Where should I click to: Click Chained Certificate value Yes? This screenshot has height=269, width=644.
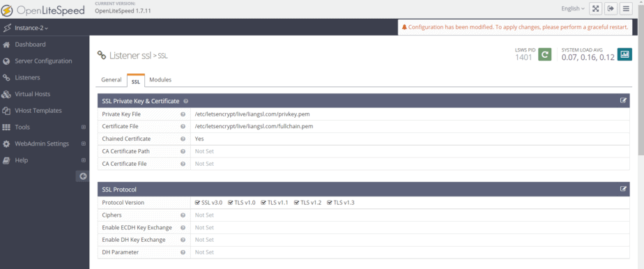pyautogui.click(x=199, y=139)
